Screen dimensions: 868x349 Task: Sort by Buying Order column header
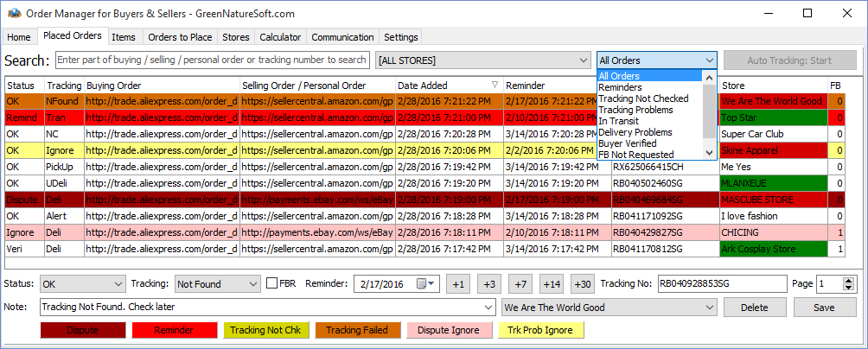pos(162,86)
